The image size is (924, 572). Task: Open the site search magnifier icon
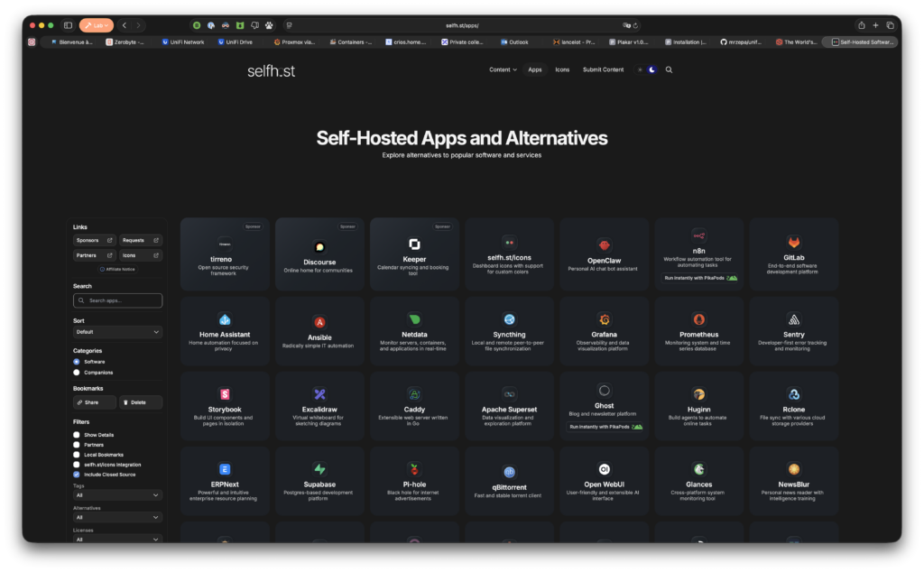(669, 69)
